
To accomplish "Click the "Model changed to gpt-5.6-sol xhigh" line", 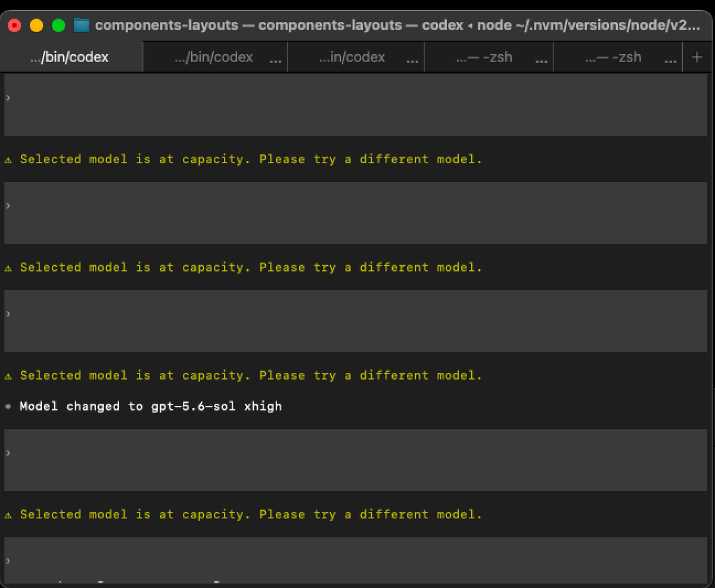I will coord(151,406).
